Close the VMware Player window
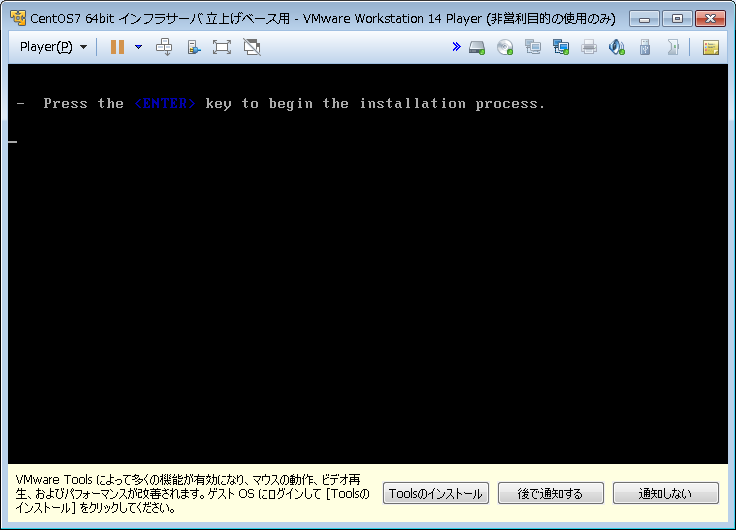The image size is (736, 530). click(x=711, y=19)
